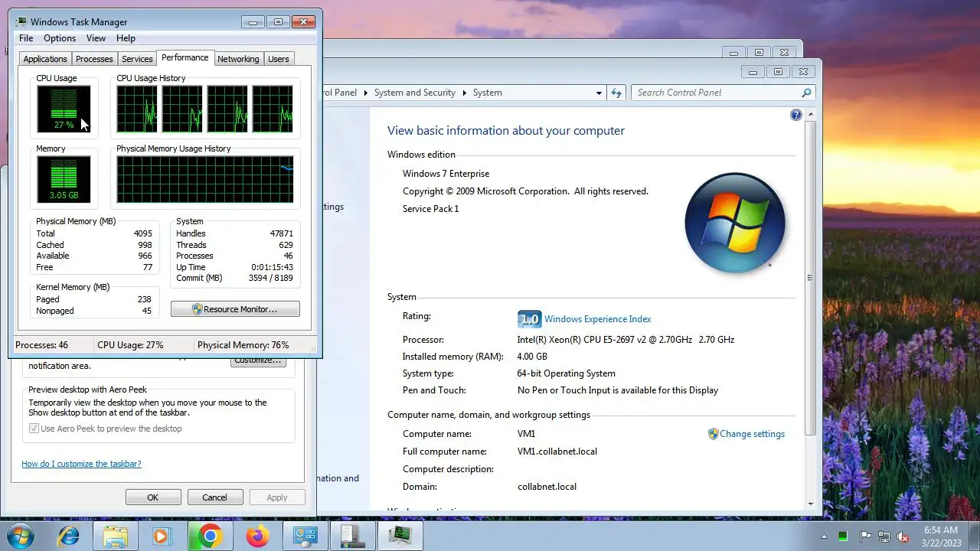Click the refresh button beside address bar
The height and width of the screenshot is (551, 980).
[x=616, y=93]
